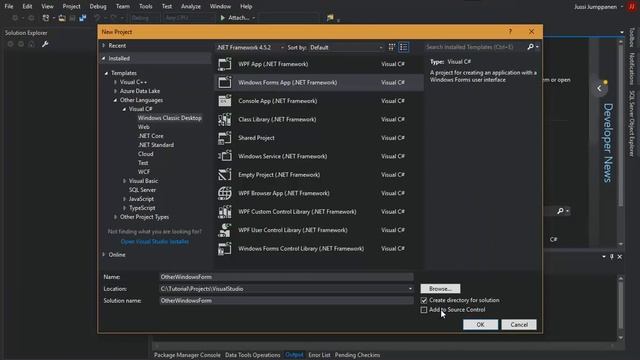Open the Analyze menu
The image size is (640, 360).
coord(191,7)
